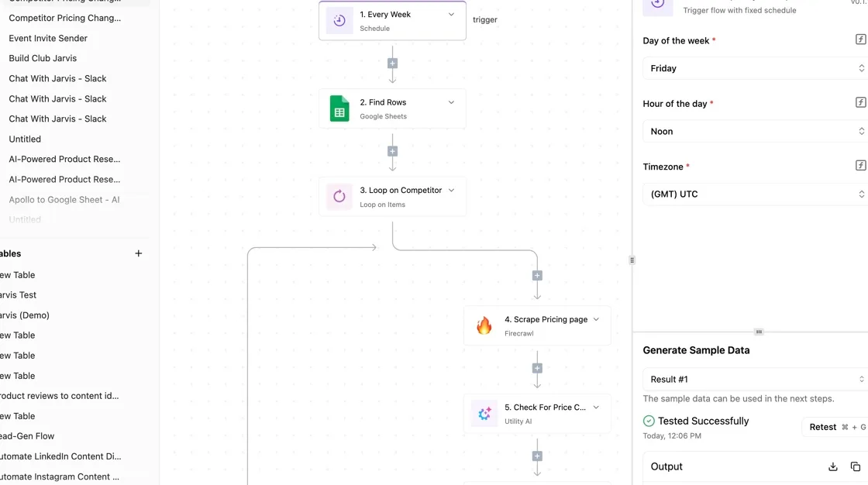Select the Check For Price Utility AI step
Screen dimensions: 868x485
coord(537,414)
